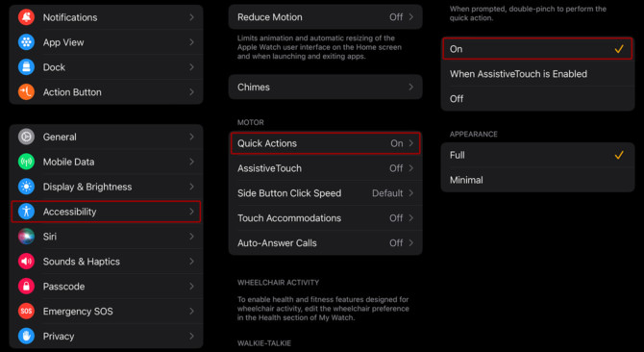The height and width of the screenshot is (352, 644).
Task: Open the General row chevron
Action: [192, 137]
